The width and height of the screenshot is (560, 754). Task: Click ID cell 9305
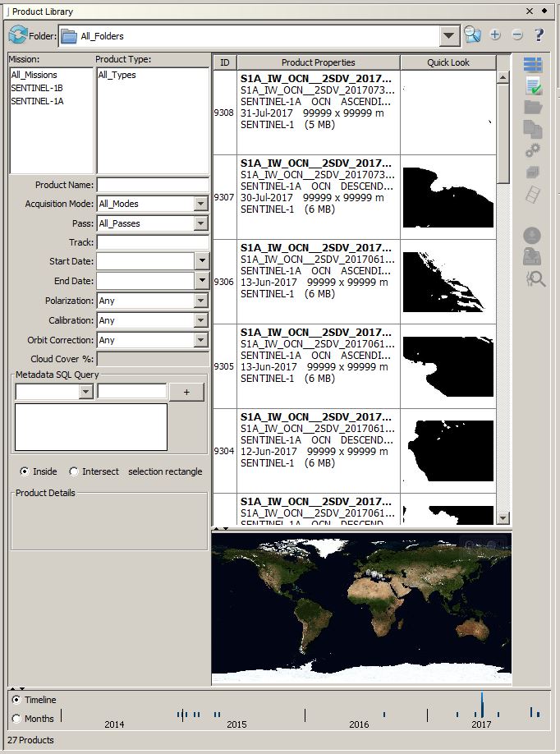224,366
